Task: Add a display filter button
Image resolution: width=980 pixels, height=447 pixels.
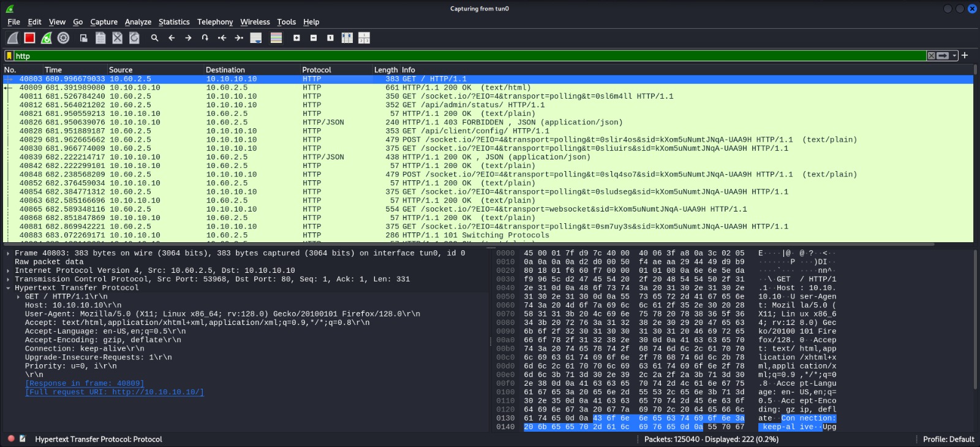Action: (965, 55)
